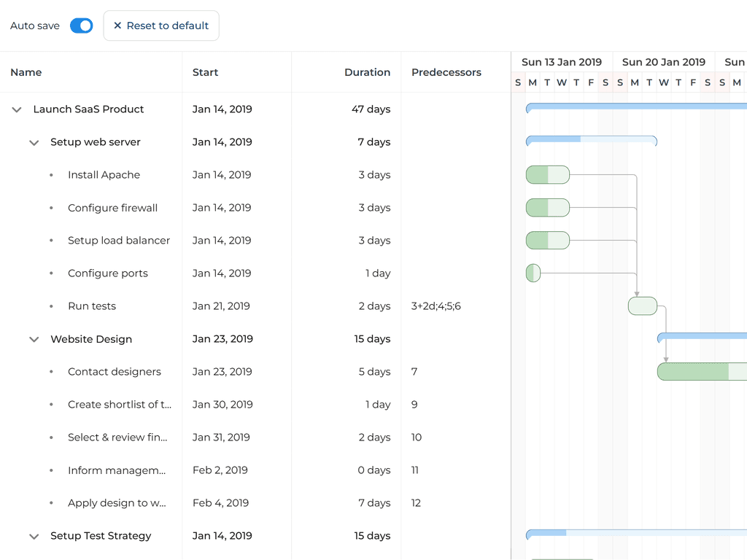Click the Reset to default button
The image size is (747, 560).
coord(161,26)
